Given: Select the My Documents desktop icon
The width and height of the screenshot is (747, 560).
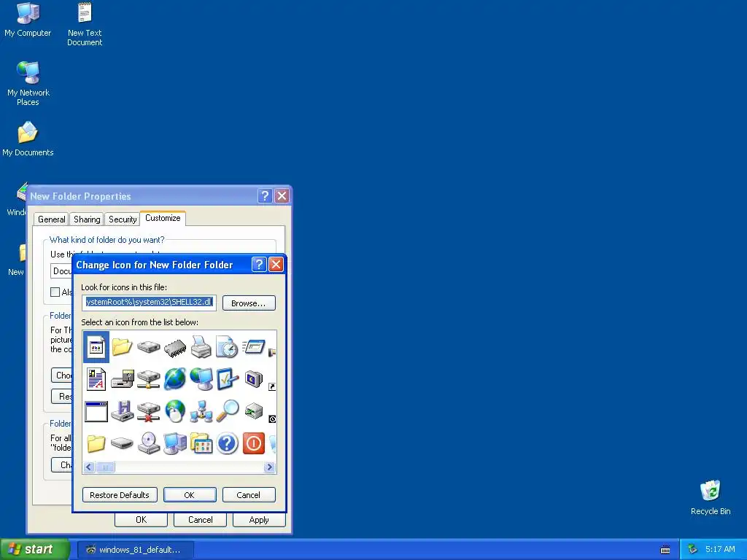Looking at the screenshot, I should coord(28,139).
